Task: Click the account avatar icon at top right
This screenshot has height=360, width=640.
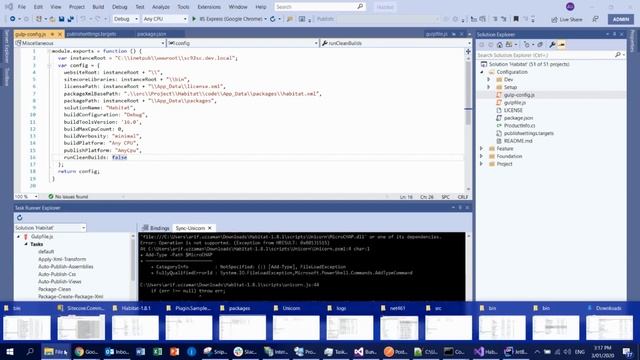Action: (570, 7)
